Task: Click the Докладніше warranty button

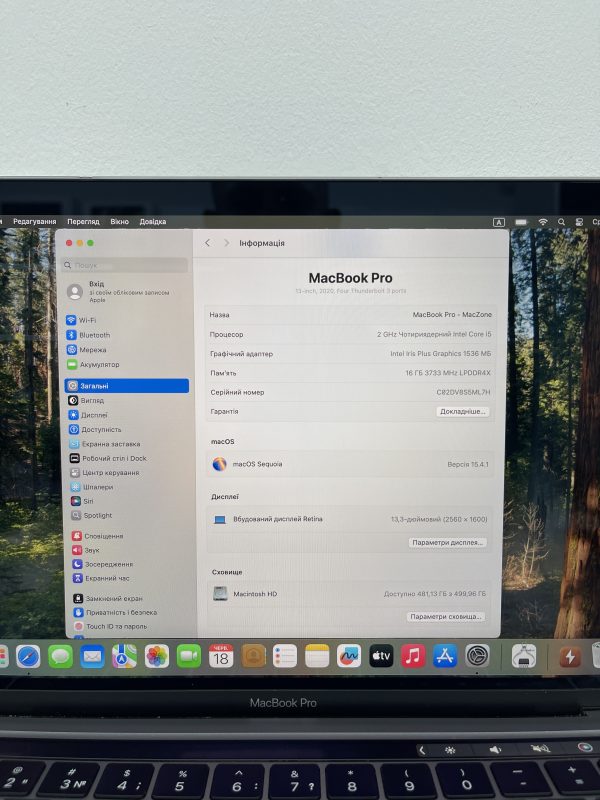Action: 463,411
